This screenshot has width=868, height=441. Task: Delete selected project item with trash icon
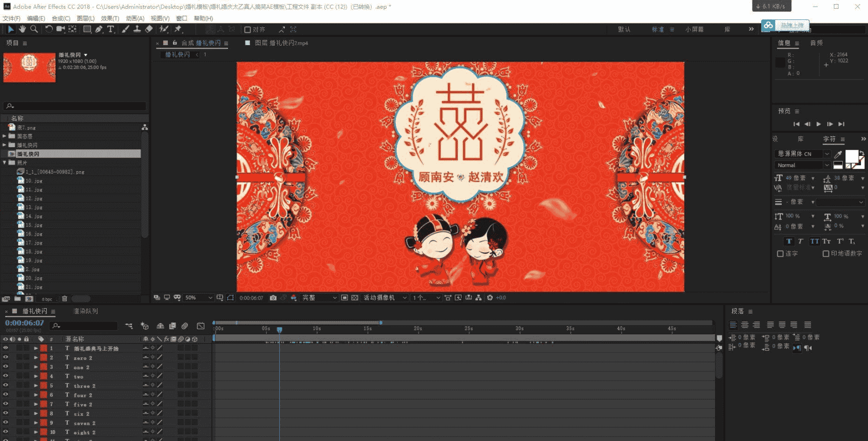[x=65, y=298]
